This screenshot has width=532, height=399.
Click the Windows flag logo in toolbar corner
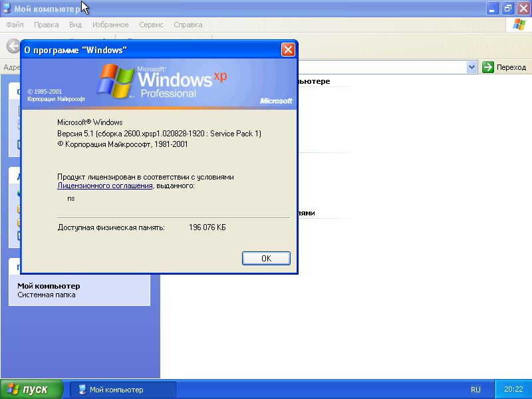click(519, 25)
